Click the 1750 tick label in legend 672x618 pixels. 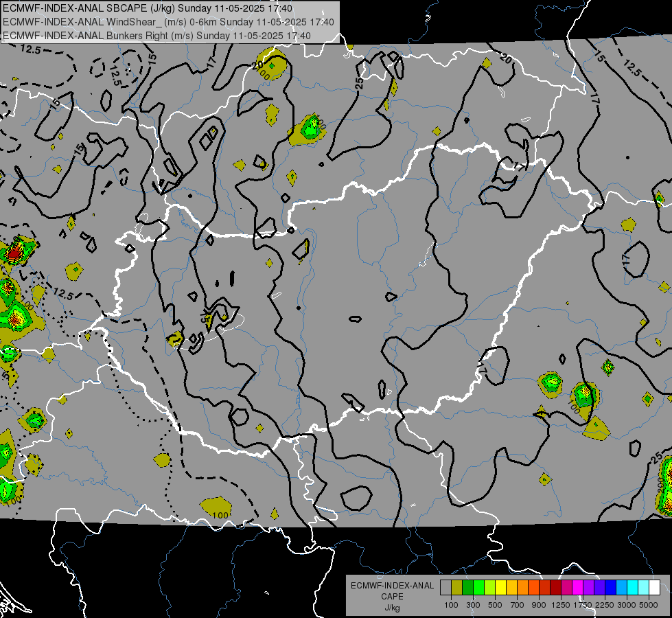583,605
